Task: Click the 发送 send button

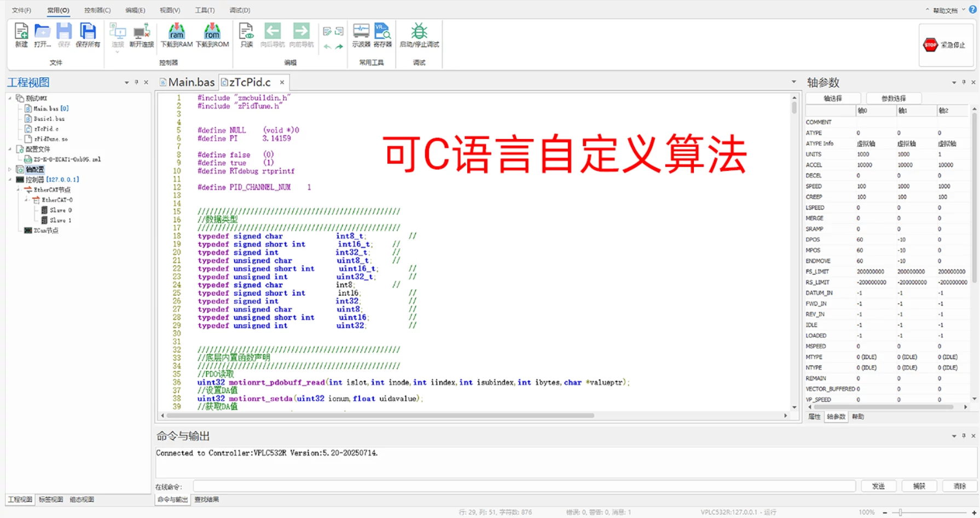Action: coord(878,486)
